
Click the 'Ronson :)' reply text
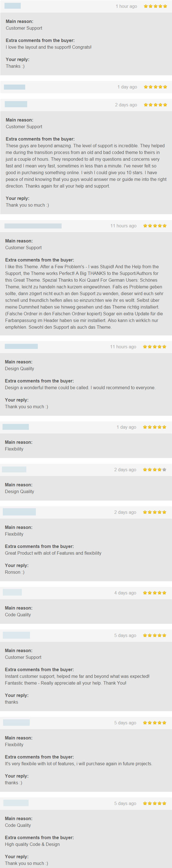tap(15, 572)
